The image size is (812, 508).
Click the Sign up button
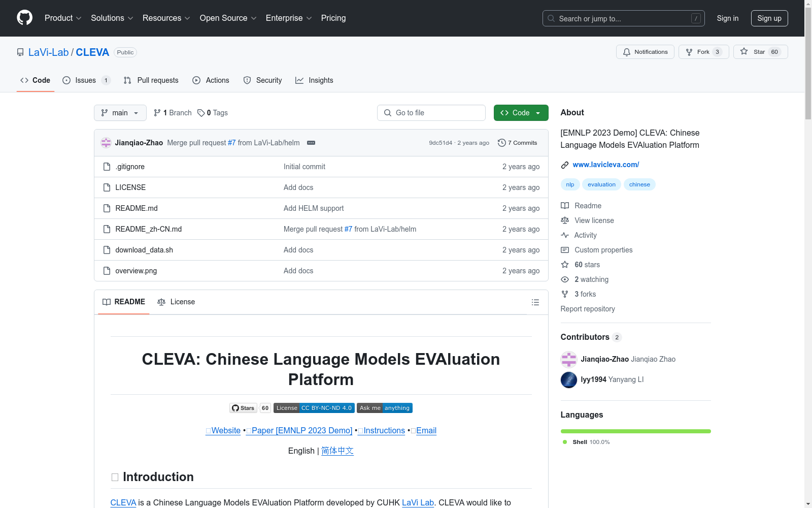pos(769,18)
